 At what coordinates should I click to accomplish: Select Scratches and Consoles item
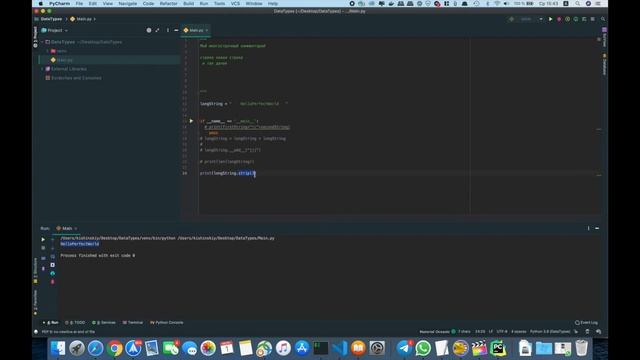pyautogui.click(x=76, y=78)
